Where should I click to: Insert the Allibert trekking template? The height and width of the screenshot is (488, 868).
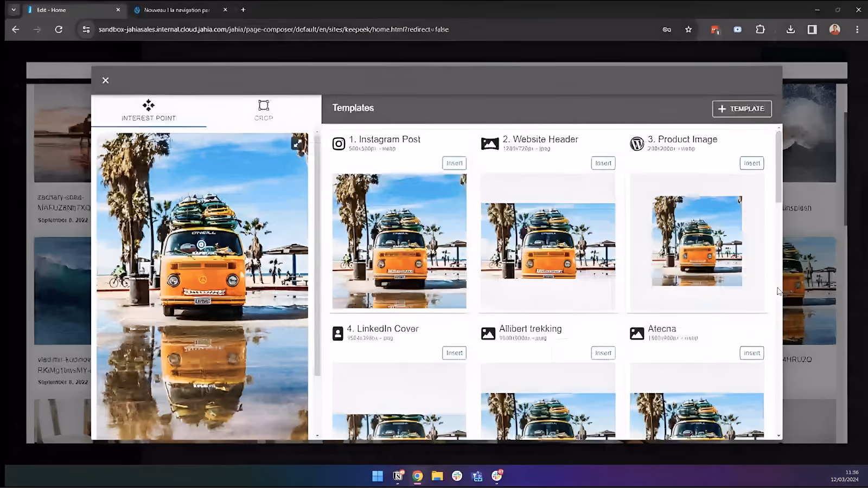click(603, 353)
